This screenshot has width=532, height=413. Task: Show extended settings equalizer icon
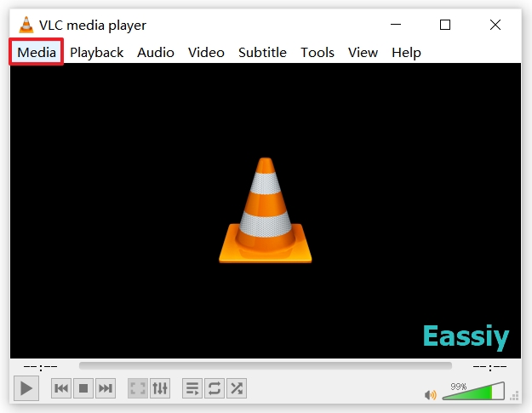tap(160, 388)
